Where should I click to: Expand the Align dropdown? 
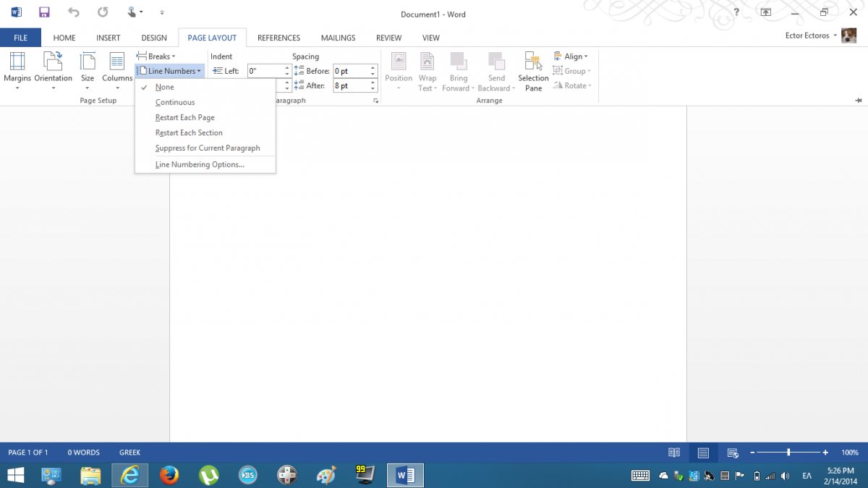571,56
